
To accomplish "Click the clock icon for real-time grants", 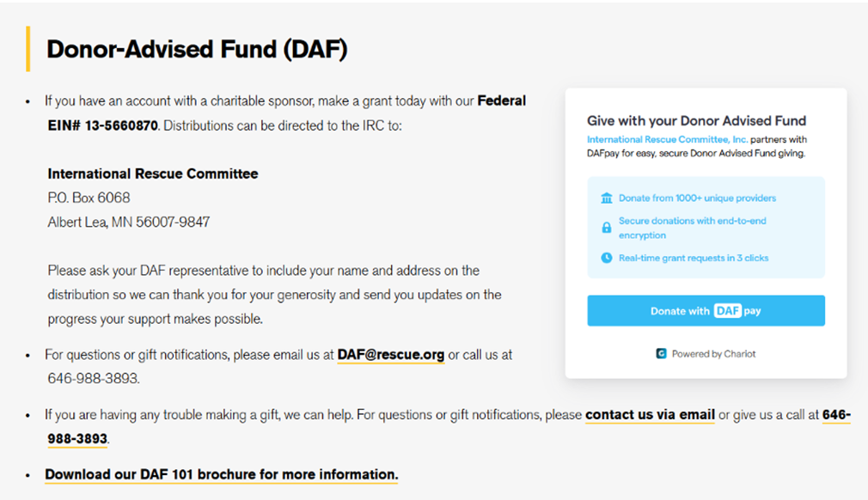I will coord(607,258).
